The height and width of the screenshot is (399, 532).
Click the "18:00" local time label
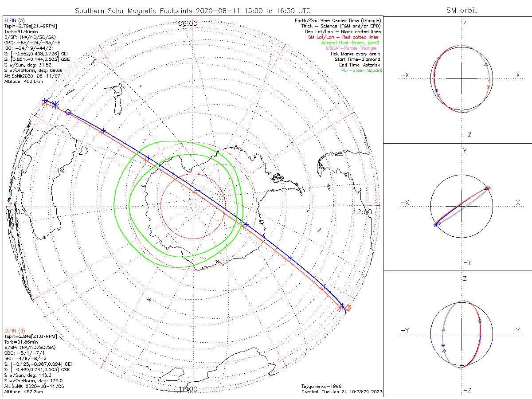pos(188,389)
